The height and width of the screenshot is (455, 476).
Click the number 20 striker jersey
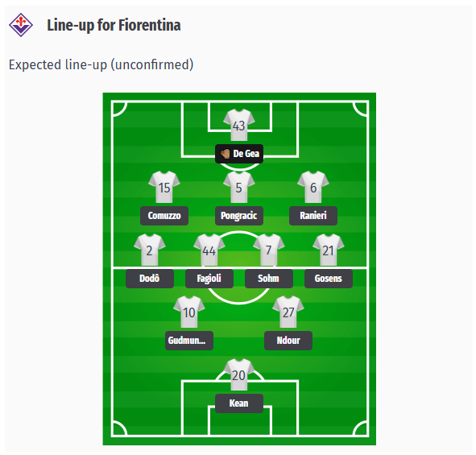pos(239,374)
